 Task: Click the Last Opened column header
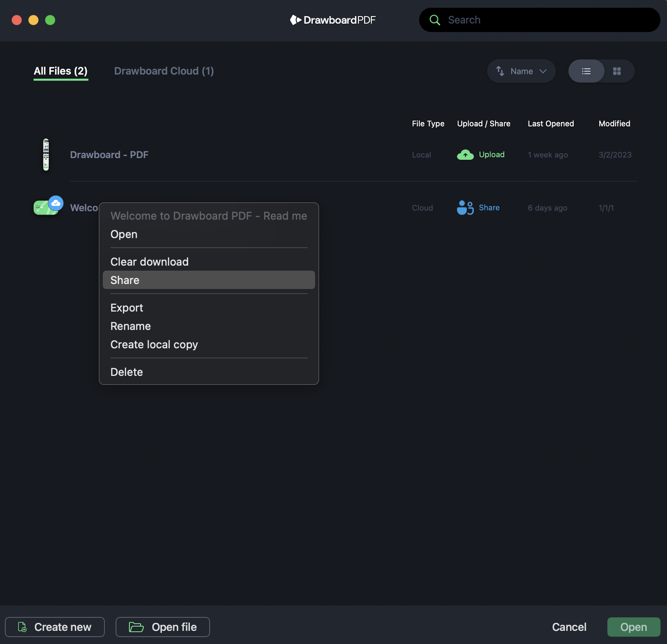click(550, 124)
